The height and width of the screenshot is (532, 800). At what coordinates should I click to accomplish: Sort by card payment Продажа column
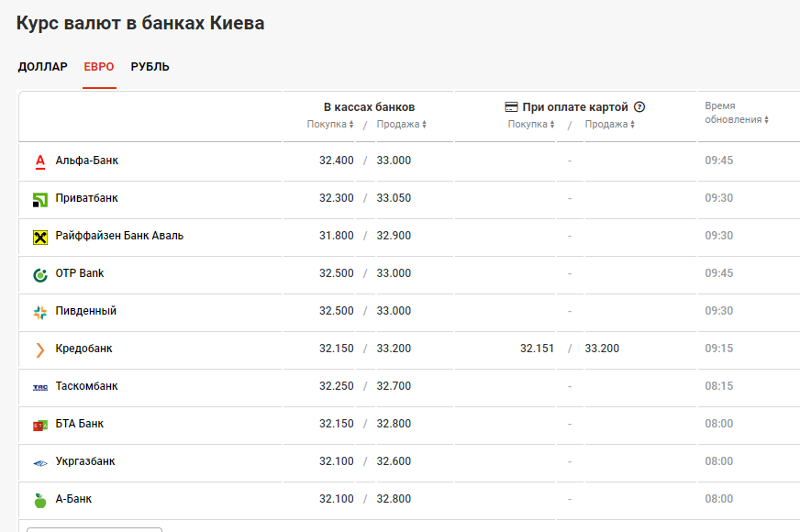610,124
